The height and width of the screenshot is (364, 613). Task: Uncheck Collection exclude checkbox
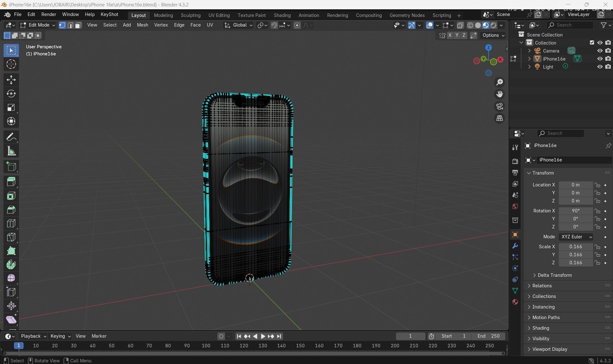click(x=592, y=43)
